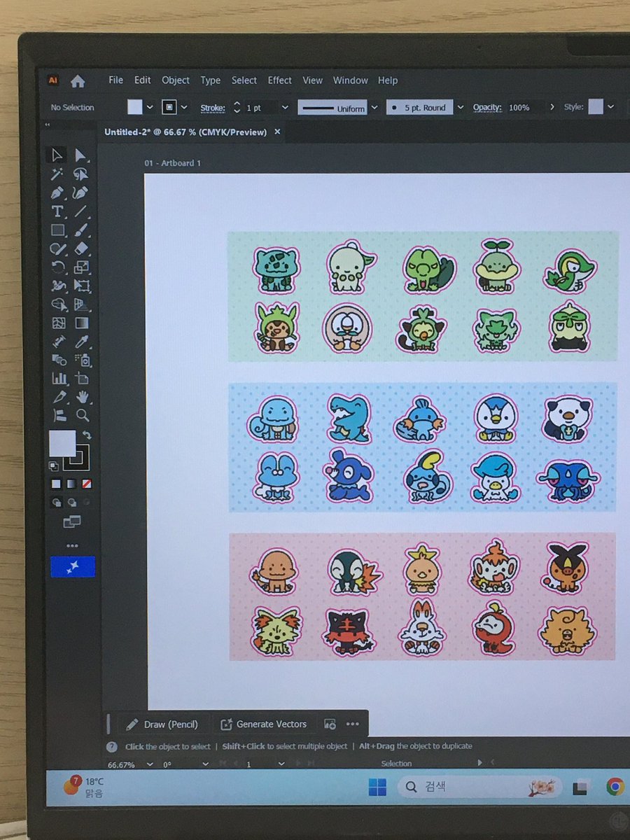630x840 pixels.
Task: Open the fill color dropdown arrow
Action: [150, 108]
